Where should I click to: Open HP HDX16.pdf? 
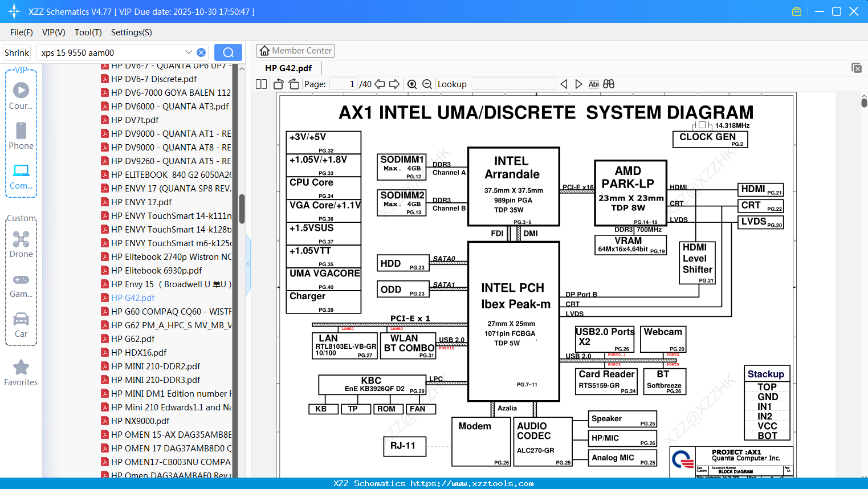coord(134,353)
